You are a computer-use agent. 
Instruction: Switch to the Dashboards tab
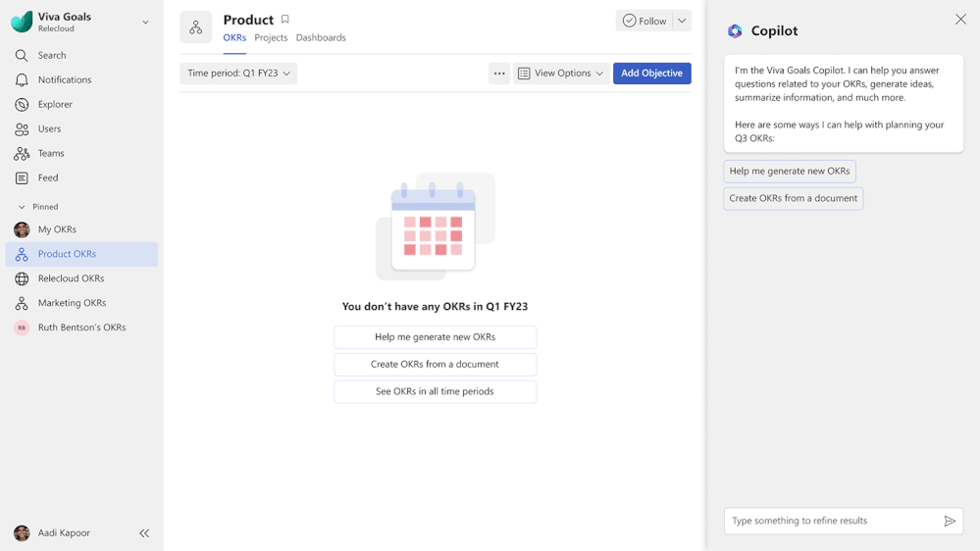click(x=321, y=38)
